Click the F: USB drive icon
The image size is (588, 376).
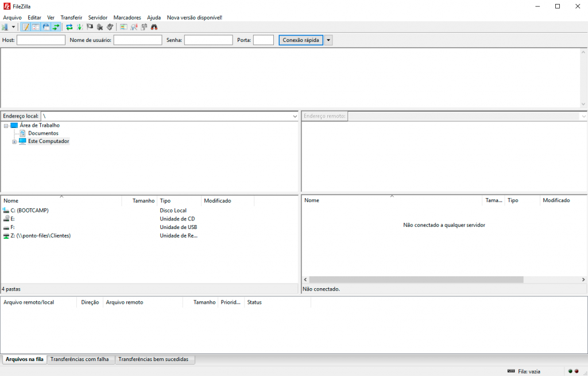tap(6, 227)
